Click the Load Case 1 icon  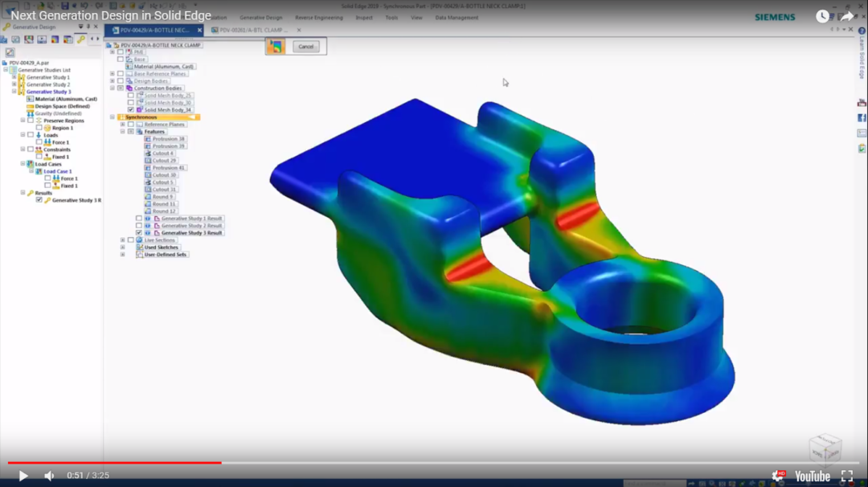(38, 170)
